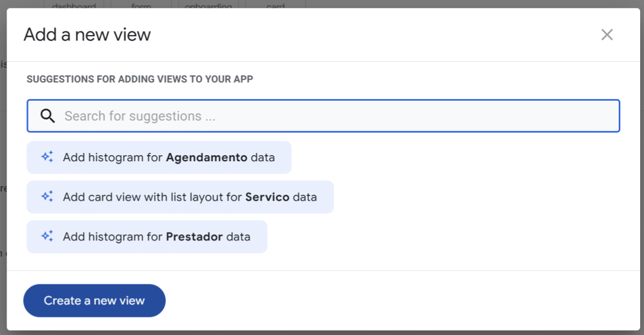Close the Add a new view dialog

(x=607, y=35)
